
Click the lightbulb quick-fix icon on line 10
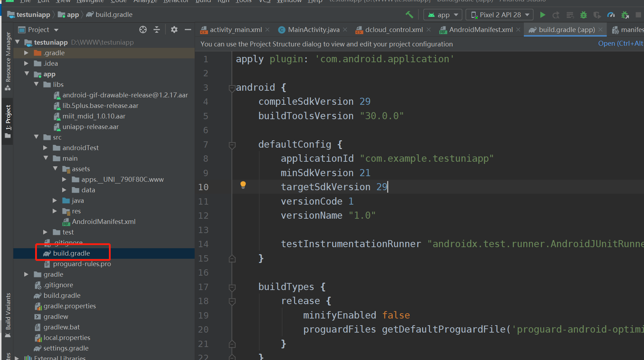[x=243, y=185]
